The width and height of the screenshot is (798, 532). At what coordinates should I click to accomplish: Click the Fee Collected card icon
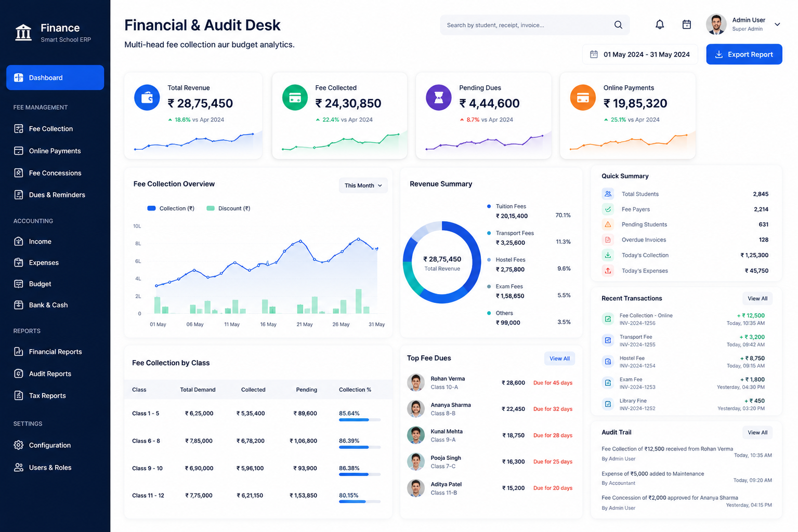(295, 97)
